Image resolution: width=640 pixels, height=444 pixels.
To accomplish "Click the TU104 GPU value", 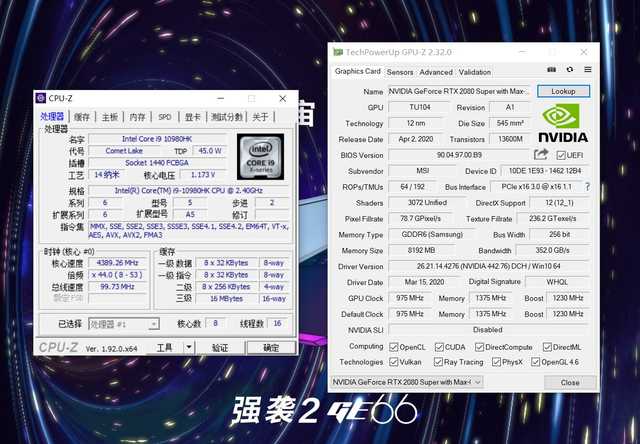I will click(420, 107).
